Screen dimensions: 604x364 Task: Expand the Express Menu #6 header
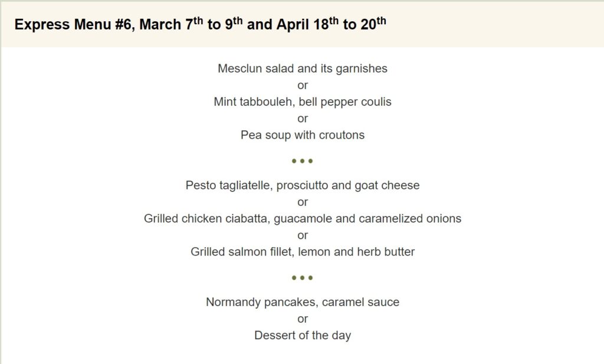201,25
